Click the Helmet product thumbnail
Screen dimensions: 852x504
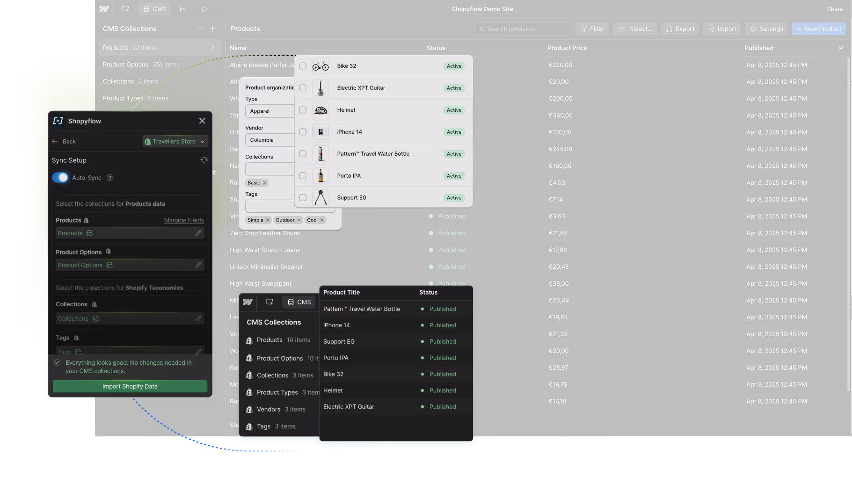click(320, 110)
